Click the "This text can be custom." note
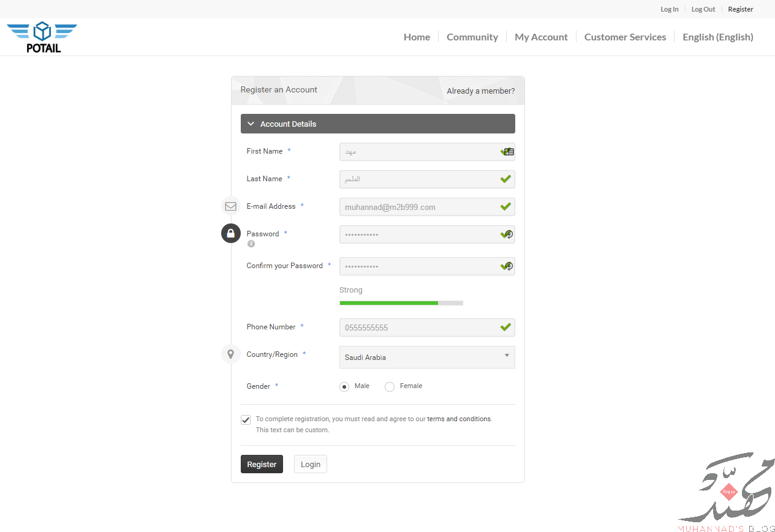The height and width of the screenshot is (532, 775). [293, 430]
